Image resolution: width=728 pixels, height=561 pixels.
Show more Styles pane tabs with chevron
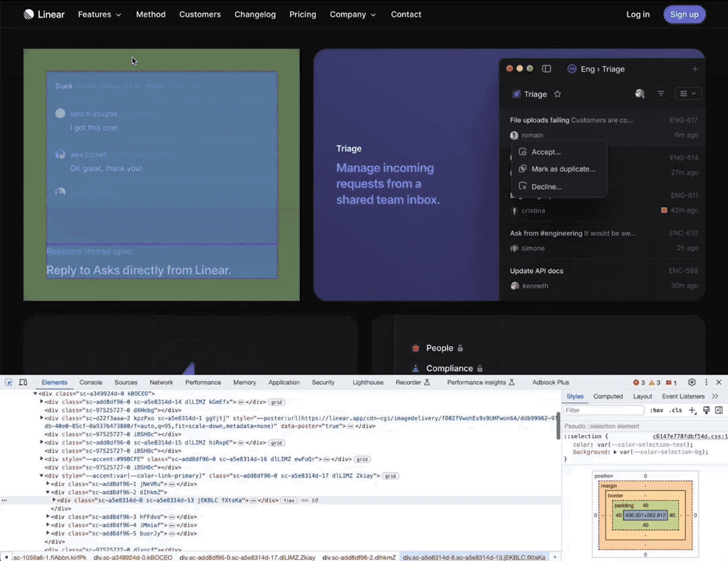point(715,396)
